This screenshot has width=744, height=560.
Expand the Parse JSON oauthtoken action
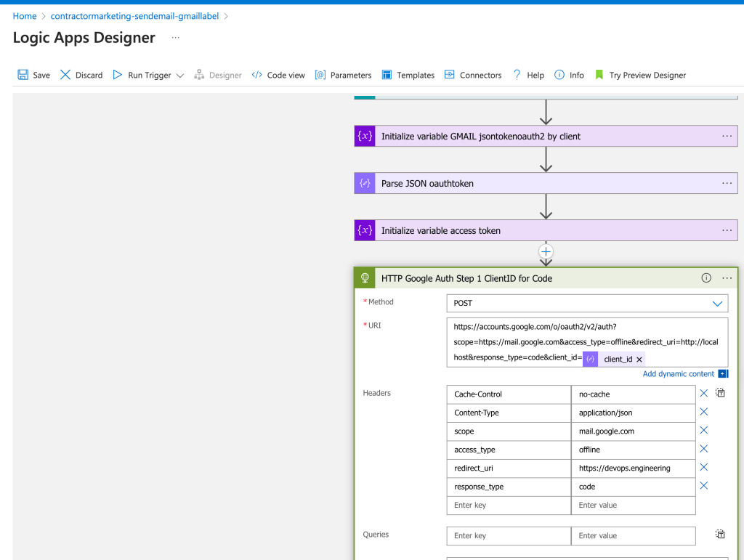point(546,184)
